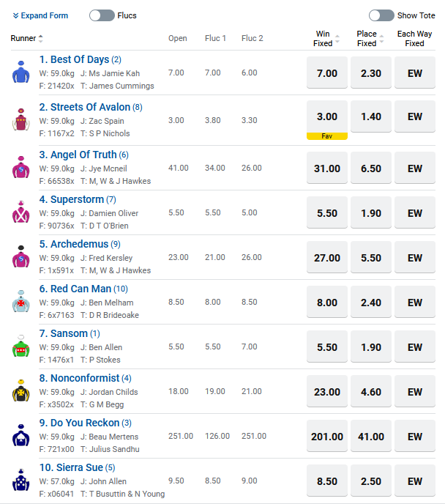Click Sansom green and red silk icon
Viewport: 445px width, 504px height.
coord(21,346)
